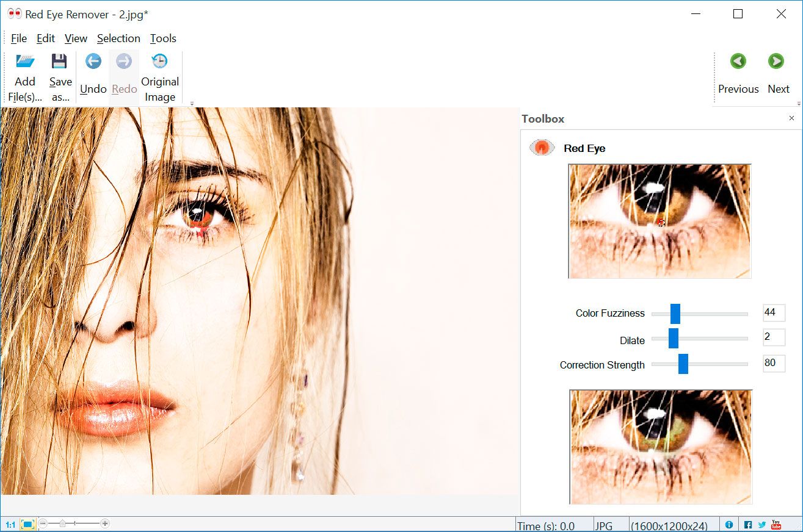Click the info icon in the status bar
803x532 pixels.
coord(729,524)
